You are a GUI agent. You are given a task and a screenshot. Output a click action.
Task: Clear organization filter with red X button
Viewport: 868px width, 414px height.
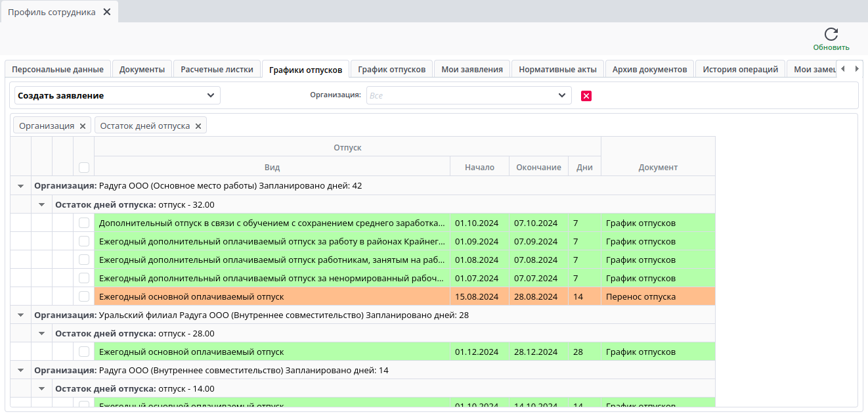[586, 96]
